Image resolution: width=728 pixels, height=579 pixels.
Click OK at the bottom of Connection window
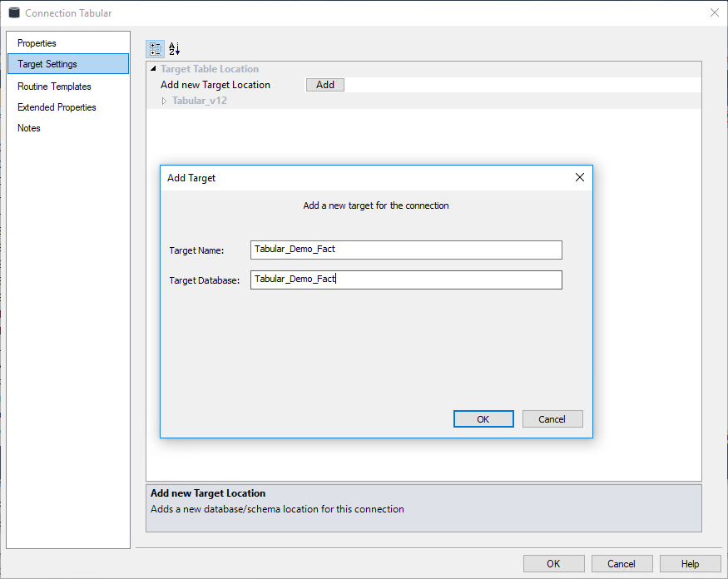(553, 563)
